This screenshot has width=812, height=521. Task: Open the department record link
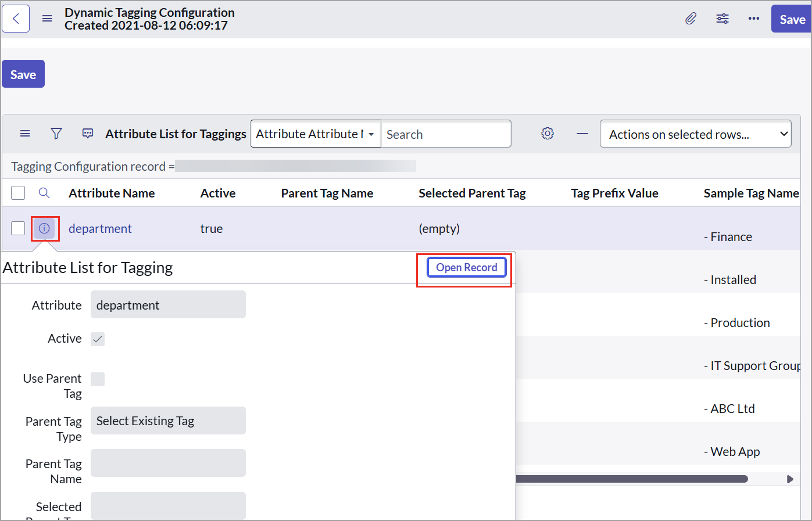click(99, 228)
